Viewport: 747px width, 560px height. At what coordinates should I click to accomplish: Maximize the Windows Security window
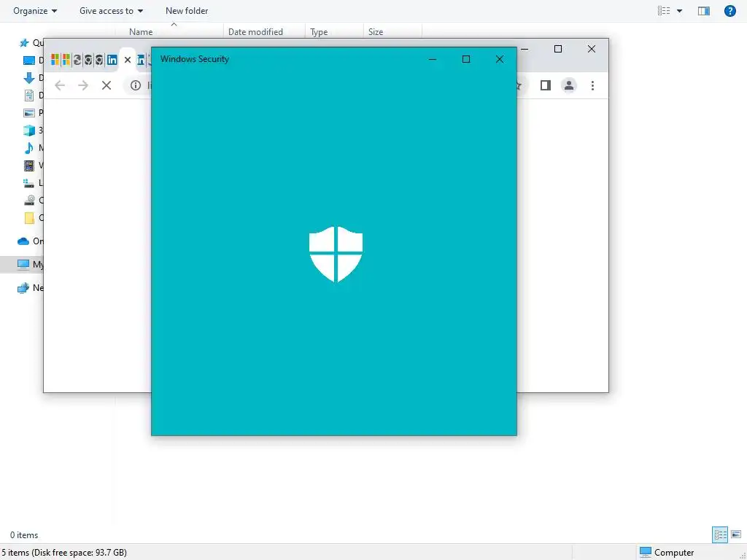[x=466, y=59]
